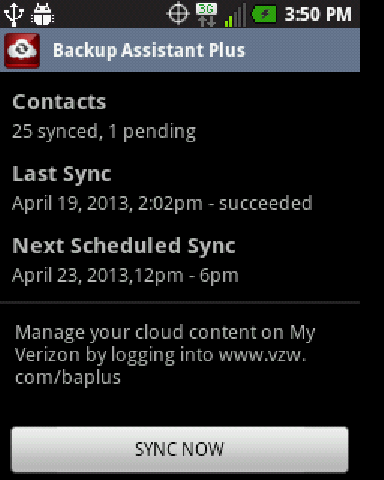
Task: Tap the April 19 succeeded sync entry
Action: click(x=162, y=204)
